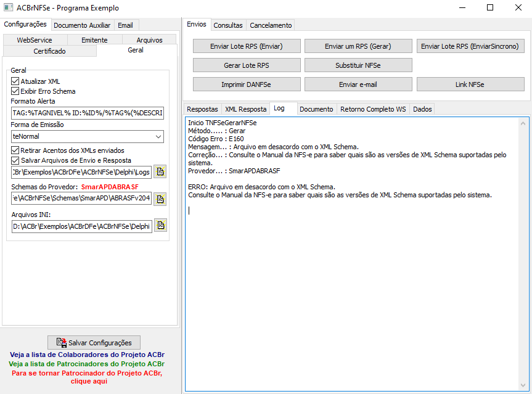Switch to the Consultas tab
The image size is (532, 394).
228,25
